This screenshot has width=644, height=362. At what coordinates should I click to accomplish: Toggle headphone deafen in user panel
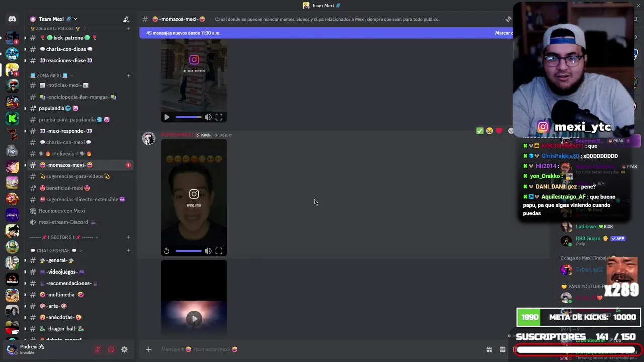[111, 349]
